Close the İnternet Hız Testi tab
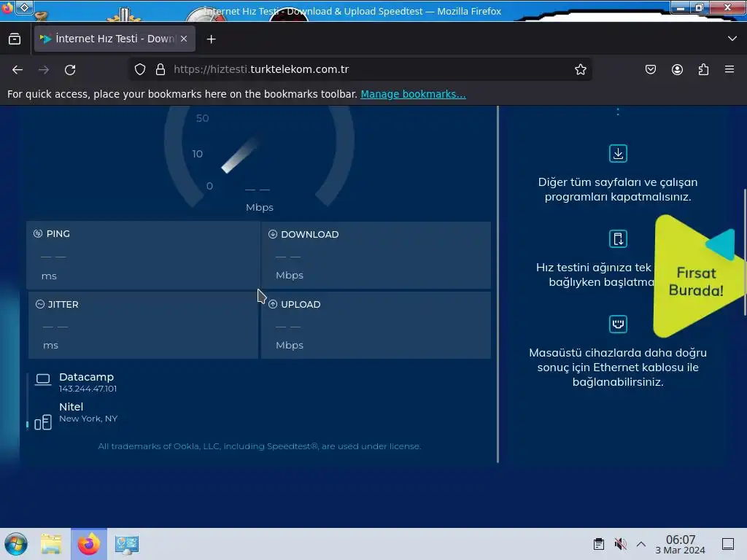 [184, 39]
